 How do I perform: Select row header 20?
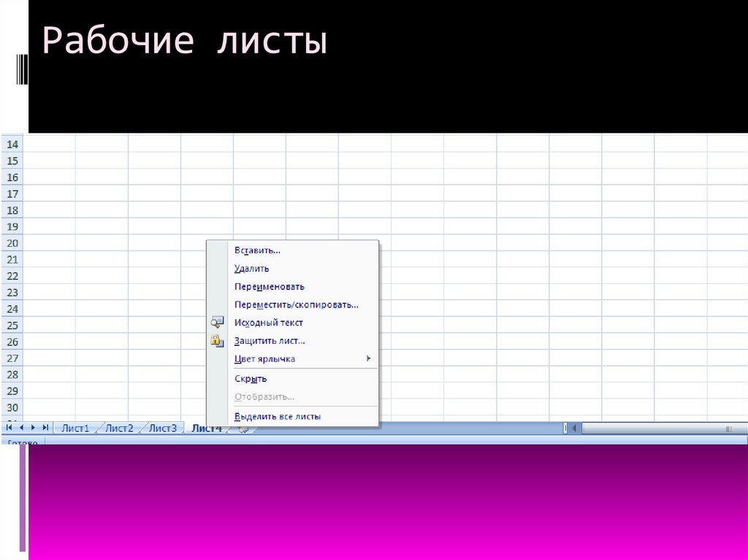[12, 243]
